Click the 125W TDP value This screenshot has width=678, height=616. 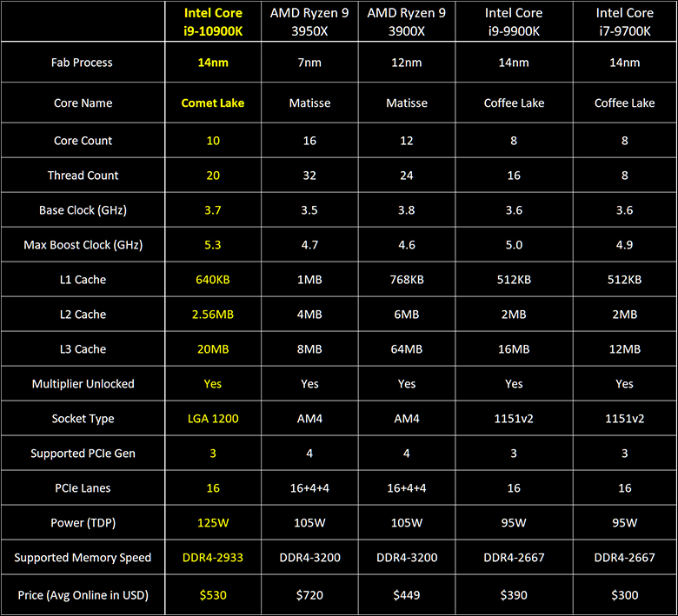pos(213,523)
